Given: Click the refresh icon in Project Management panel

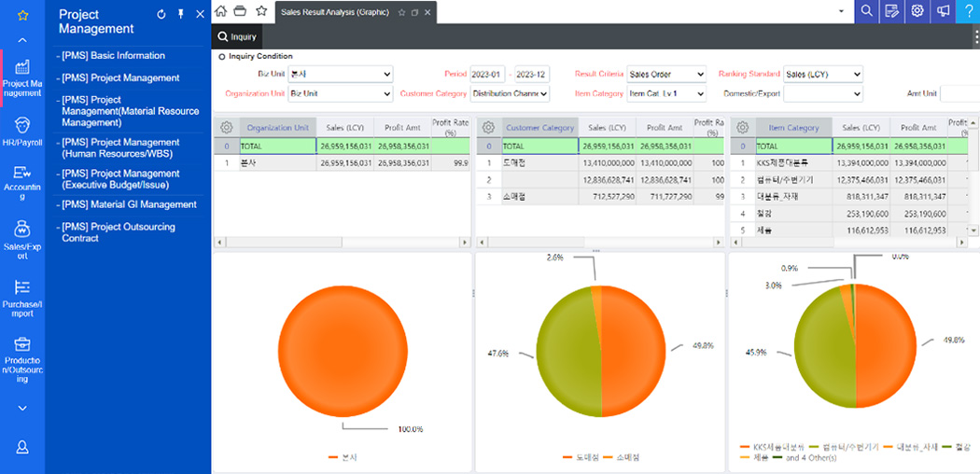Looking at the screenshot, I should 161,15.
